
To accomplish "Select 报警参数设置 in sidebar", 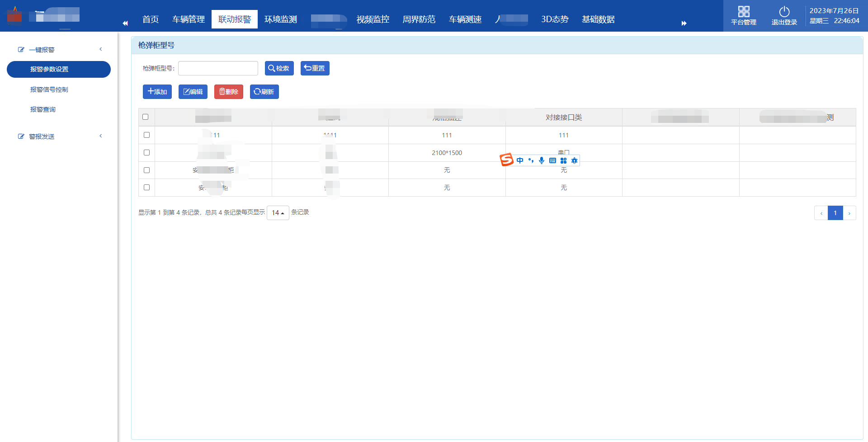I will pyautogui.click(x=59, y=69).
